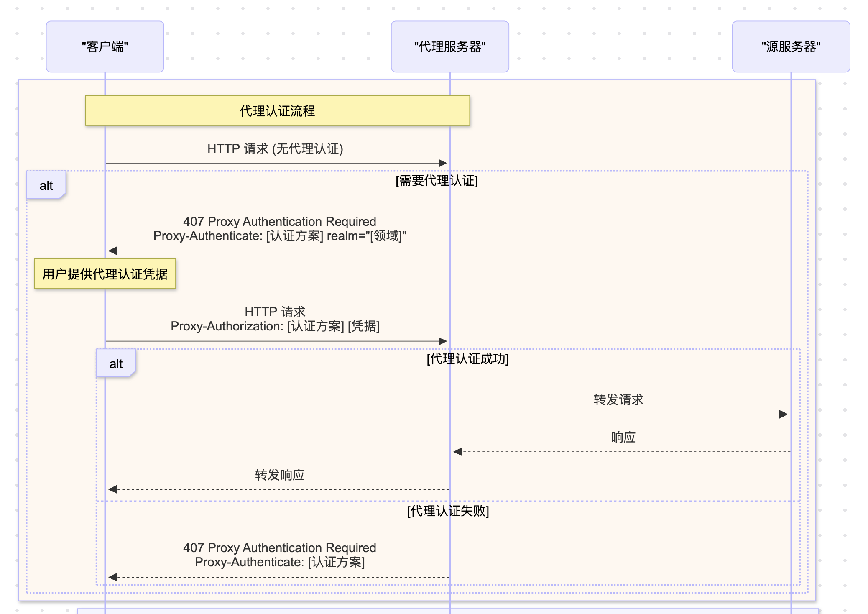Select the "代理服务器" participant box
This screenshot has height=614, width=868.
coord(450,46)
